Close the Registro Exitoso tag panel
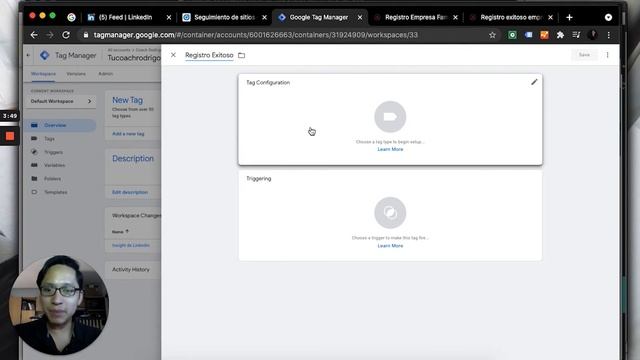Image resolution: width=640 pixels, height=360 pixels. (173, 55)
